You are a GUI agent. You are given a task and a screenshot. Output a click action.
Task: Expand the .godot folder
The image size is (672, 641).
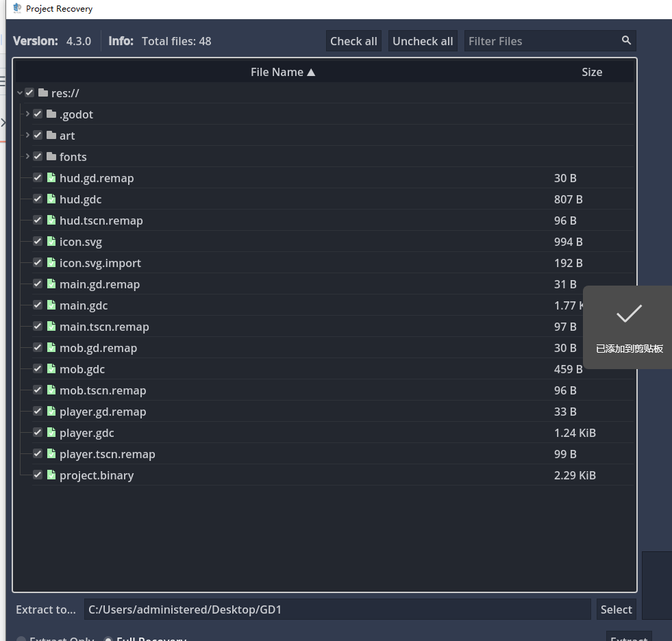[x=27, y=114]
